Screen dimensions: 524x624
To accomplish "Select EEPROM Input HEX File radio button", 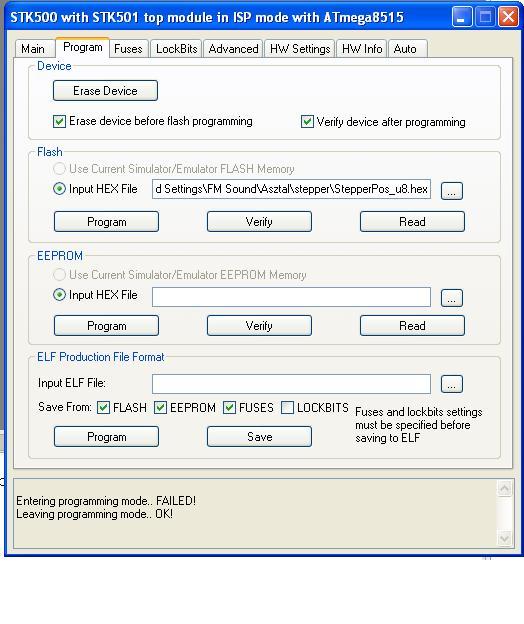I will click(59, 295).
